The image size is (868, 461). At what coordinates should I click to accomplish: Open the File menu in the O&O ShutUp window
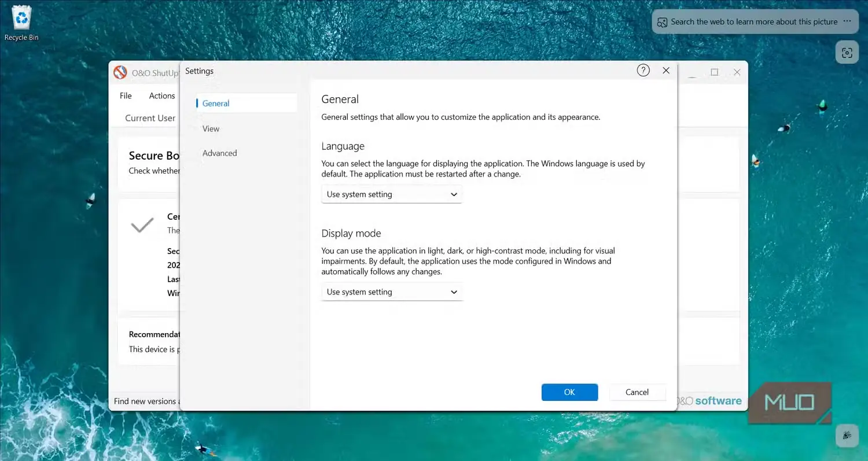pyautogui.click(x=126, y=96)
